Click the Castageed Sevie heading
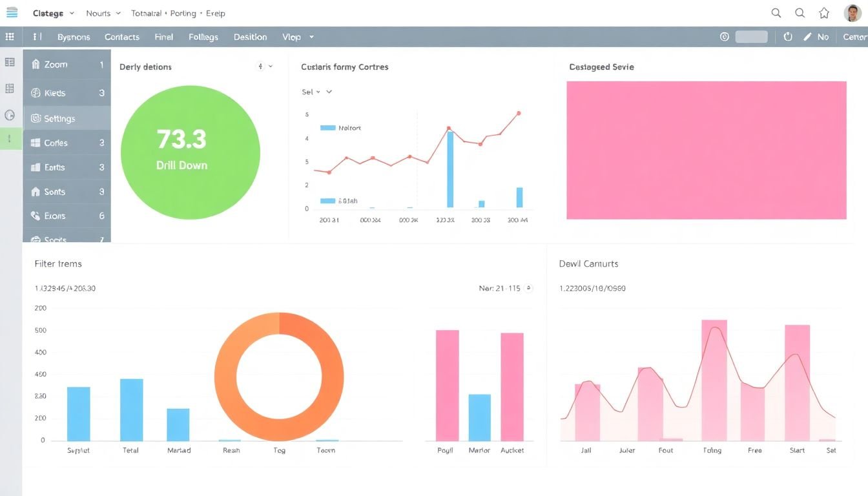Viewport: 868px width, 496px height. pos(601,67)
